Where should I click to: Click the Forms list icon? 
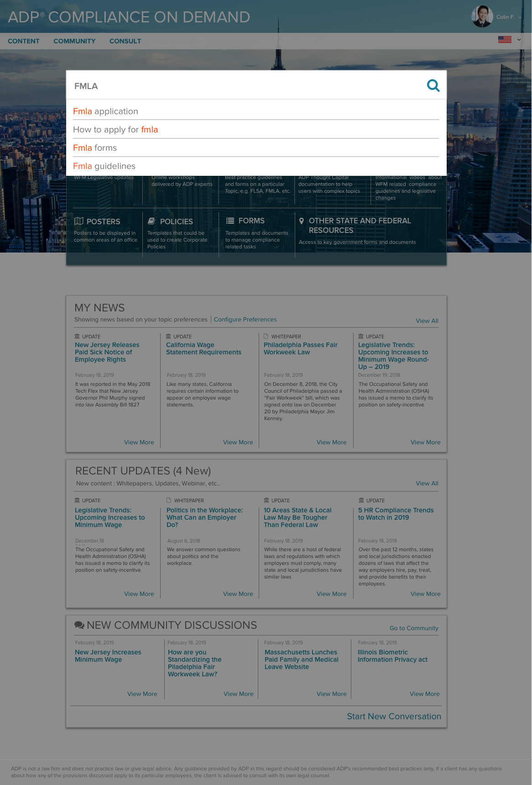pyautogui.click(x=230, y=221)
